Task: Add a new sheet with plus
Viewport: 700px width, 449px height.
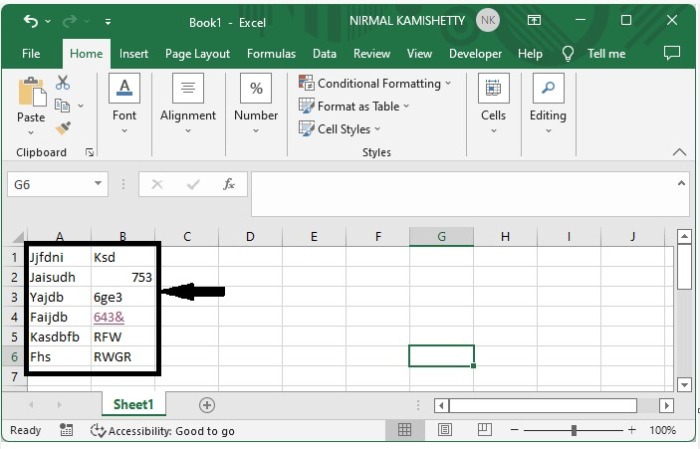Action: coord(207,405)
